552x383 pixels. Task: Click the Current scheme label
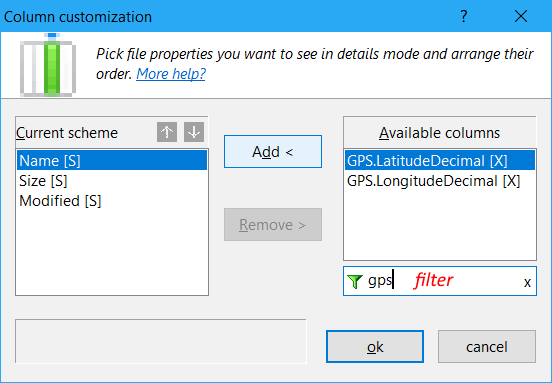tap(67, 133)
